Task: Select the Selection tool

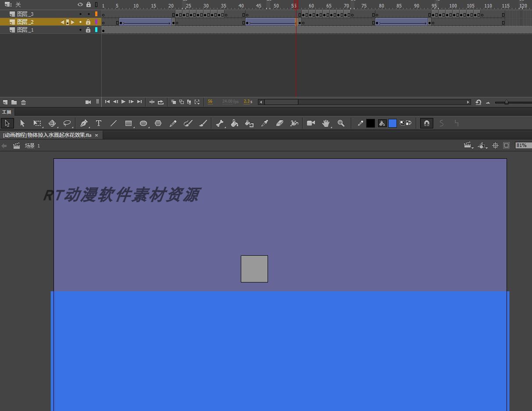Action: coord(7,123)
